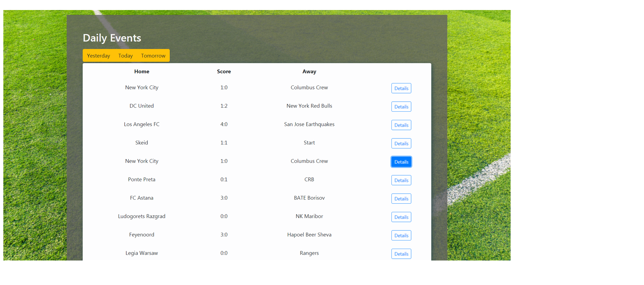Click the Start away team

pyautogui.click(x=309, y=142)
